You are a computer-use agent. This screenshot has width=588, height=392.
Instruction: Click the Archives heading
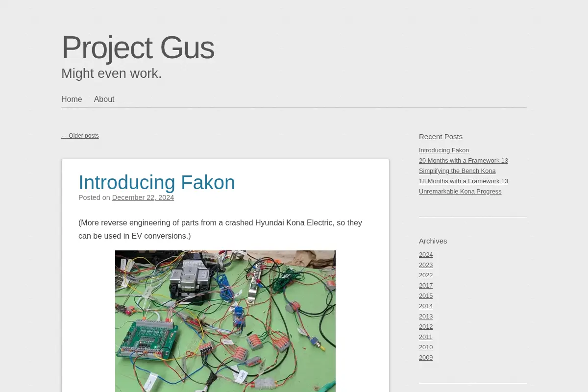point(433,241)
